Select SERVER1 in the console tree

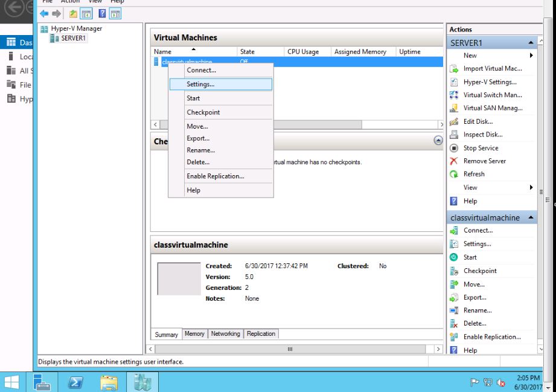click(73, 38)
